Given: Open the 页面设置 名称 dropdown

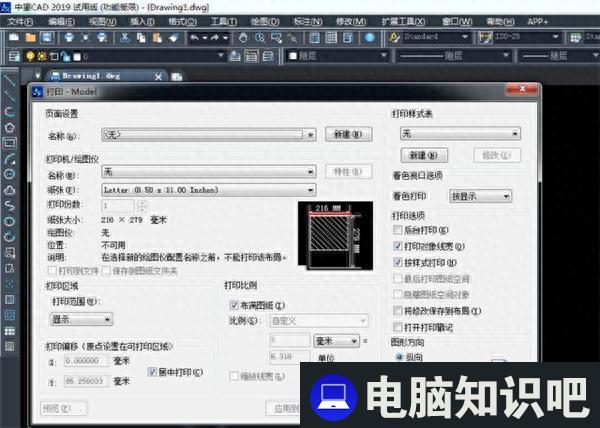Looking at the screenshot, I should click(x=209, y=135).
